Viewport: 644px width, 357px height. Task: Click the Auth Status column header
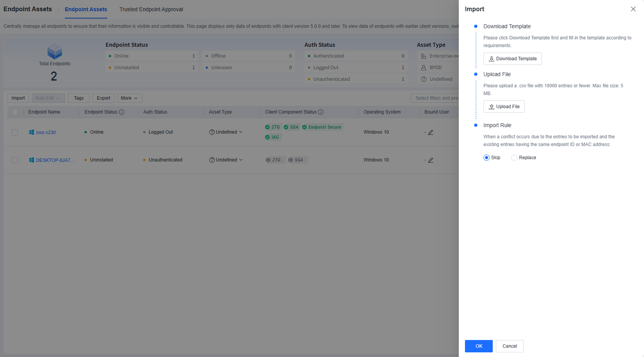pos(155,112)
